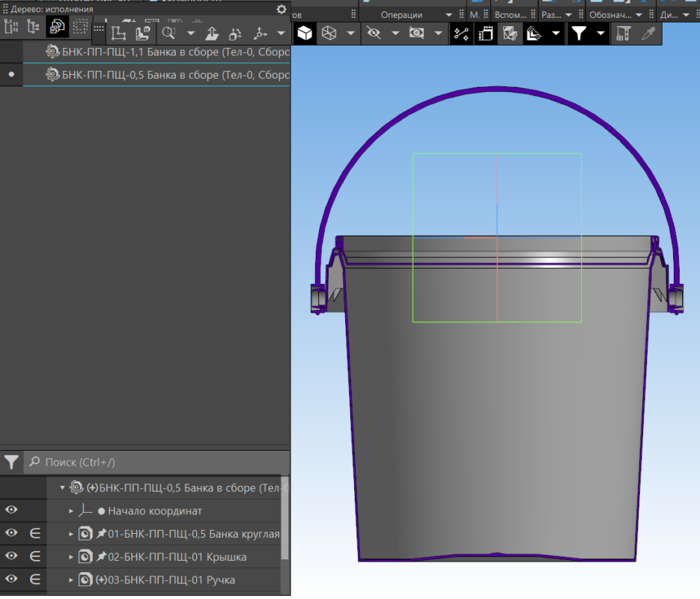The height and width of the screenshot is (599, 700).
Task: Toggle visibility of 01-БНК-ПП-ПЩ-0,5 Банка круглая
Action: [x=12, y=533]
